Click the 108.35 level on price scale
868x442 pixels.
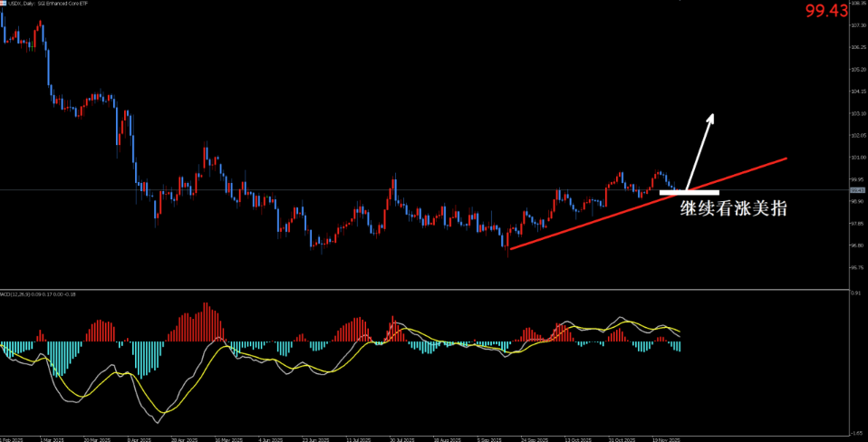pos(857,3)
